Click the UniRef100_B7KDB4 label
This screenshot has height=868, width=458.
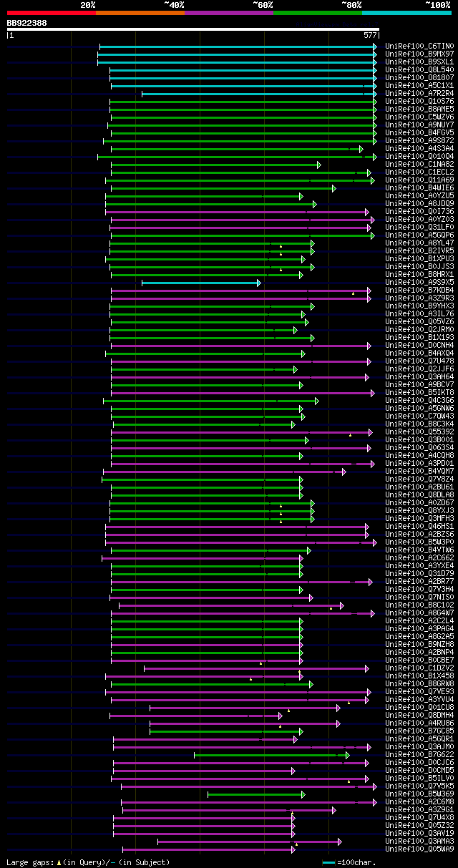[x=419, y=291]
